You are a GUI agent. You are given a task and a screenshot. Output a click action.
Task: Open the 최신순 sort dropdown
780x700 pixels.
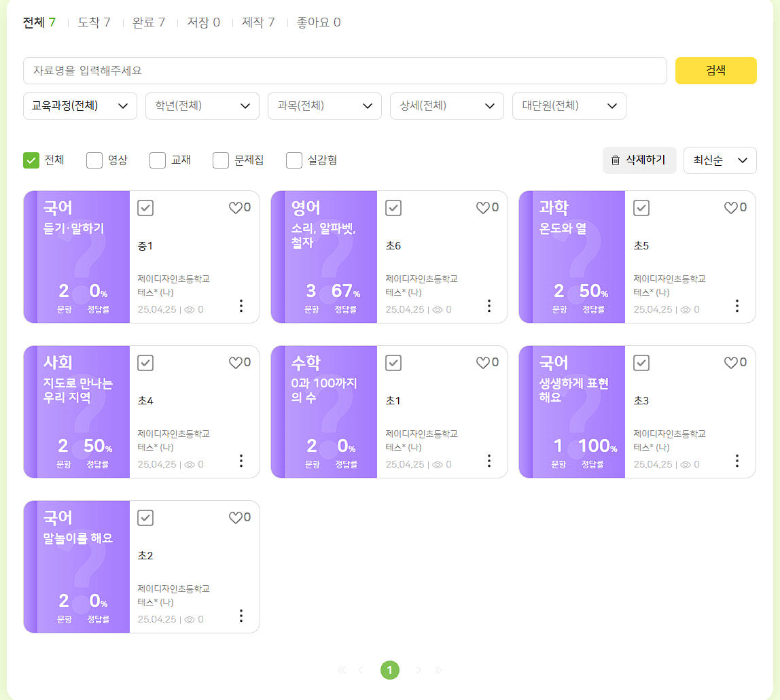pos(720,160)
